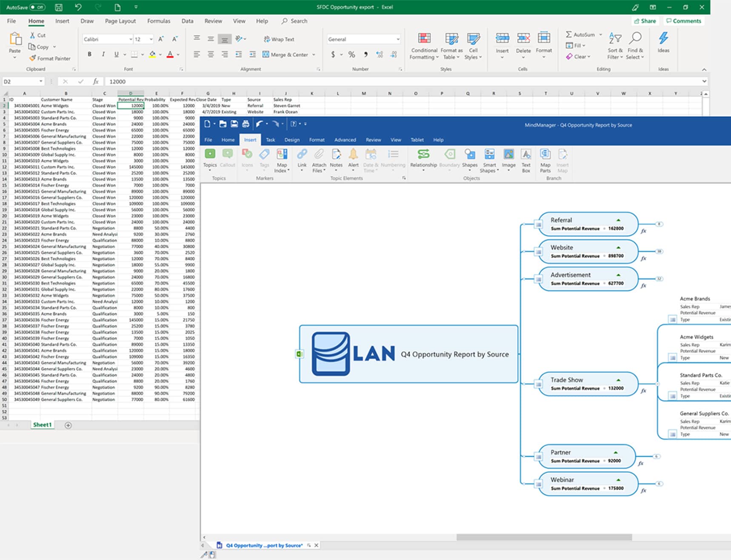Click Find & Select magnifier icon
The image size is (731, 560).
tap(635, 38)
